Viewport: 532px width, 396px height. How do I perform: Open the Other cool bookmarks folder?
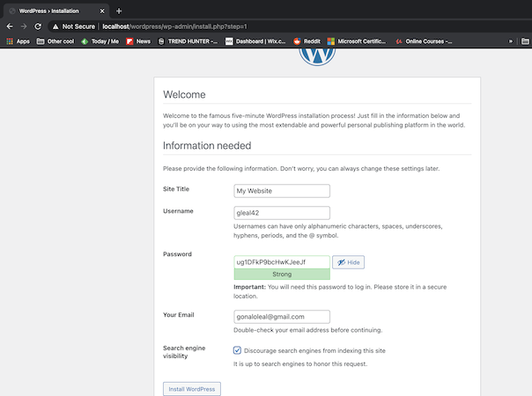point(55,41)
